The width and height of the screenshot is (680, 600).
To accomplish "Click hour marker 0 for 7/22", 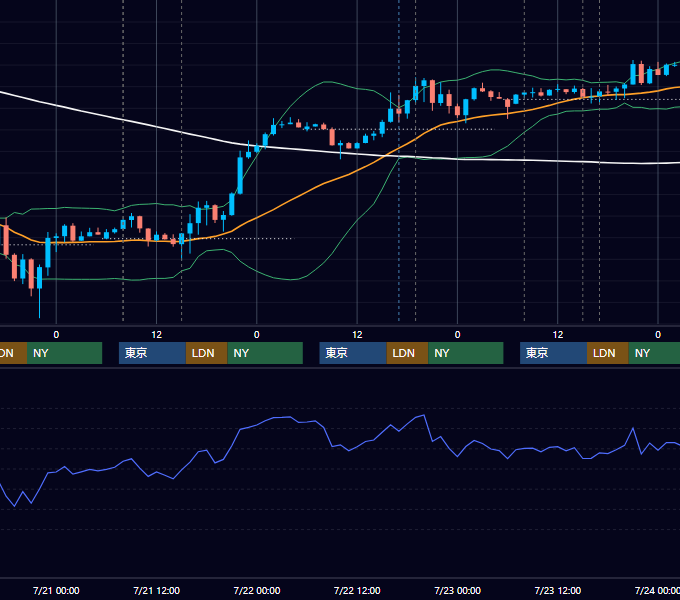I will click(x=257, y=335).
